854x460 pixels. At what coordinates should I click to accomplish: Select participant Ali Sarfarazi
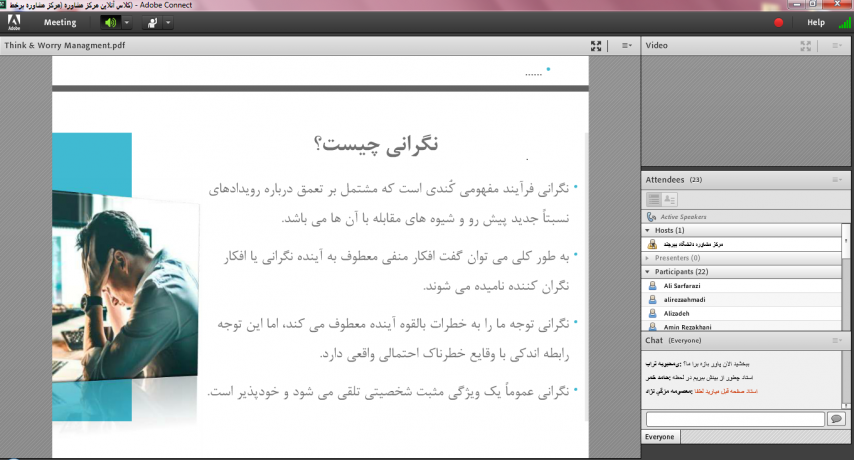click(x=742, y=286)
